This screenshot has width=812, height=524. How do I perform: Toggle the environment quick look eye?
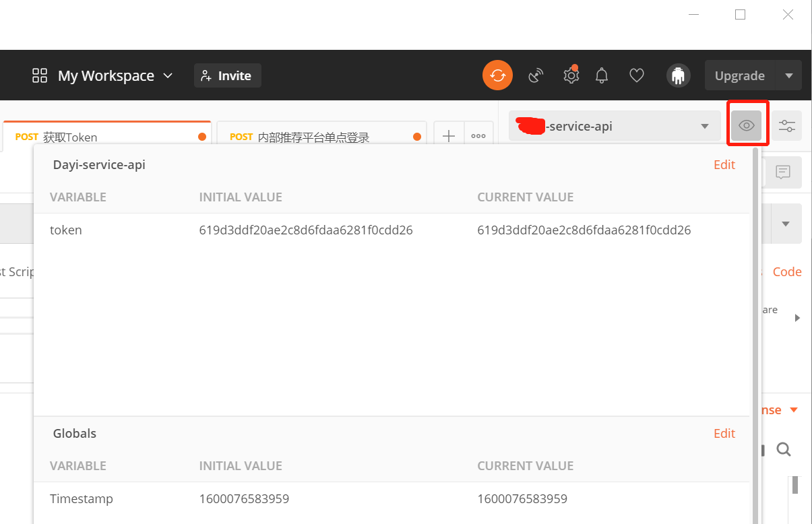(747, 125)
